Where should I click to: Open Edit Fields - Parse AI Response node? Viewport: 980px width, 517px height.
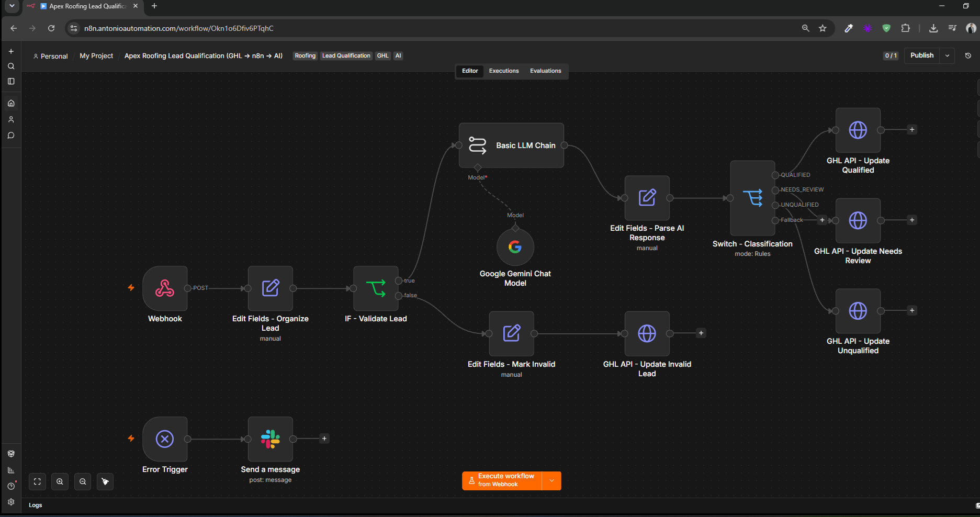pos(647,198)
